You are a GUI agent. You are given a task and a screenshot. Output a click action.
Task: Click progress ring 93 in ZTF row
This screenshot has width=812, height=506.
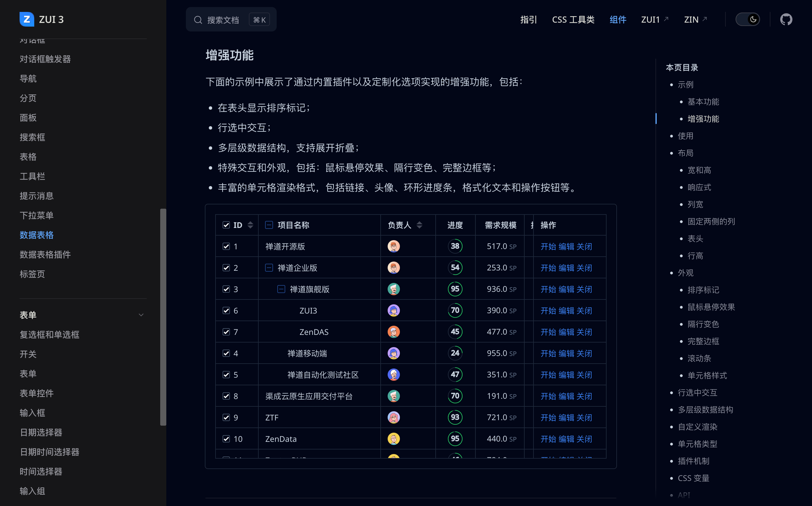pyautogui.click(x=455, y=418)
